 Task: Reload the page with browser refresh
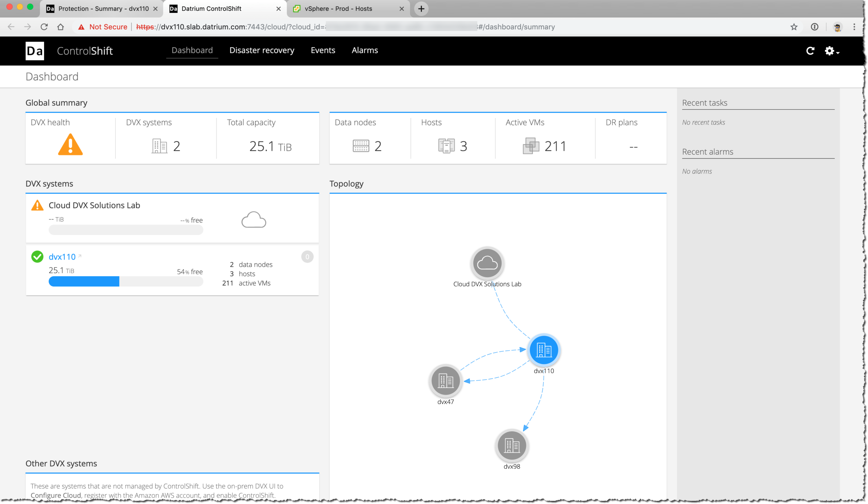[x=44, y=27]
